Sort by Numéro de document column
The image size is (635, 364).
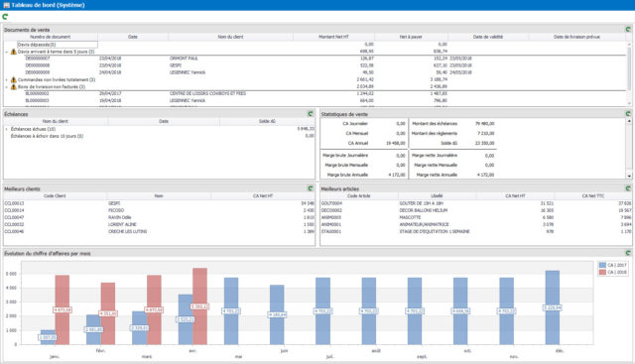(51, 37)
